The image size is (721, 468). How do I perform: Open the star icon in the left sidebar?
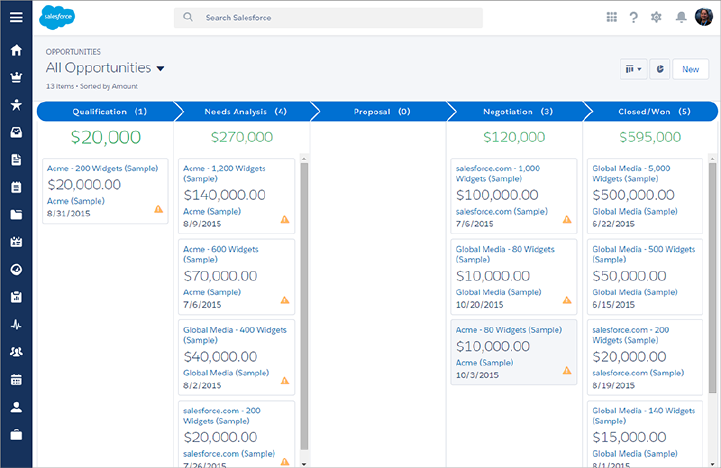click(16, 105)
